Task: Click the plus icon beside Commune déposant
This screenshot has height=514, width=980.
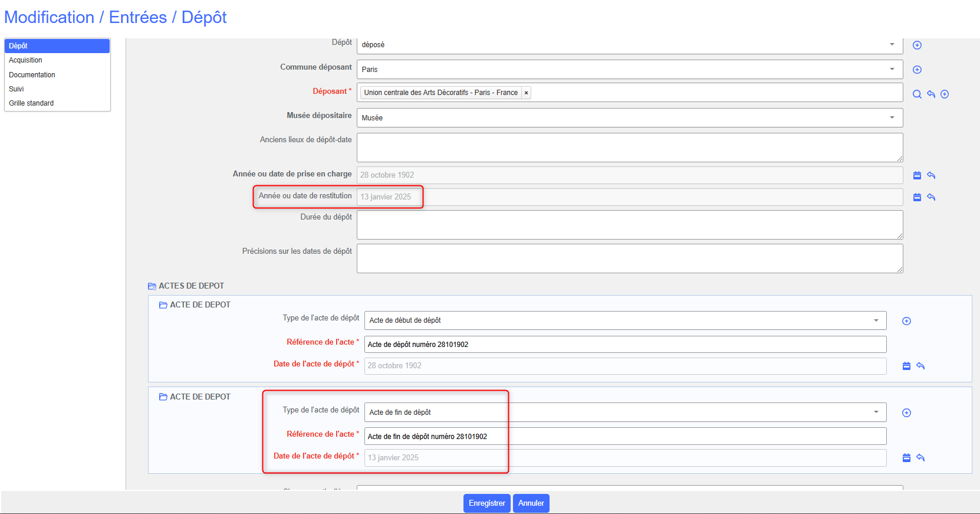Action: [x=917, y=70]
